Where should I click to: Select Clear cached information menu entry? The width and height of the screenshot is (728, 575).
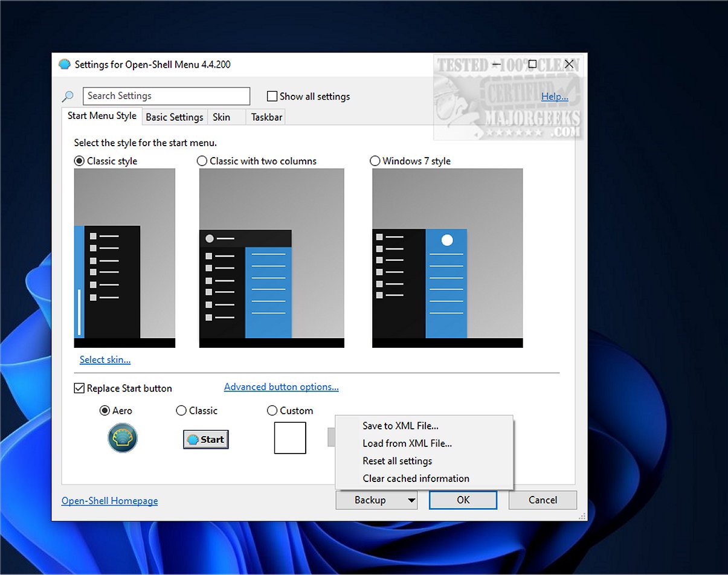coord(424,478)
